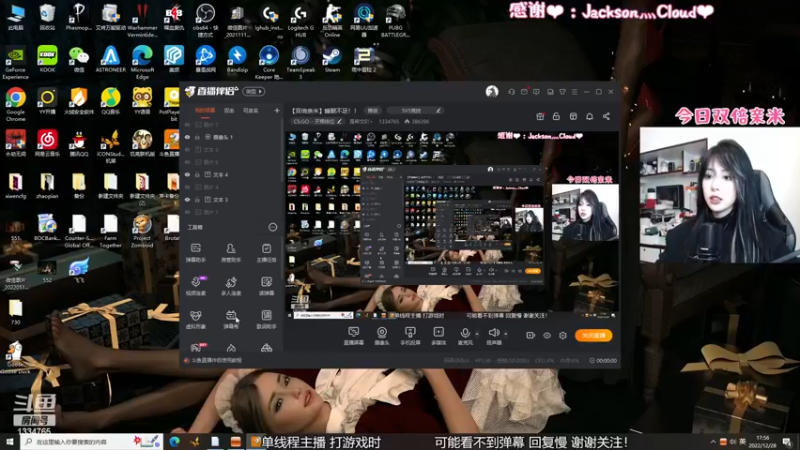The height and width of the screenshot is (450, 800).
Task: Add a camera source 摄像头
Action: pyautogui.click(x=382, y=336)
